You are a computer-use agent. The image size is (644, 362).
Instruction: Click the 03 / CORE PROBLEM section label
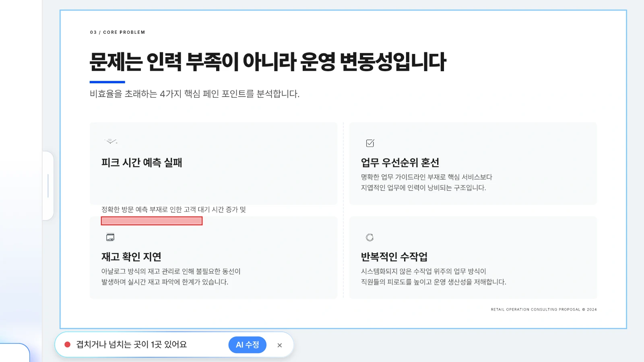click(118, 32)
